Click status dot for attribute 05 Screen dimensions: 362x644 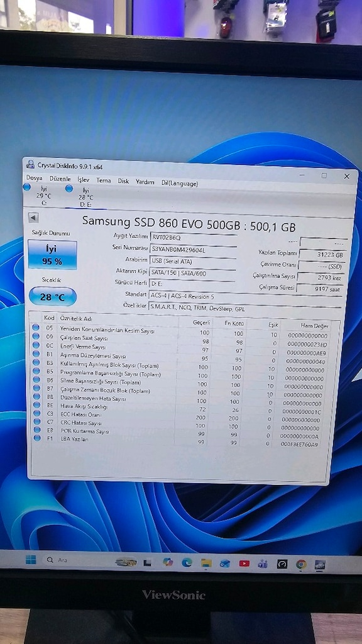(x=36, y=327)
